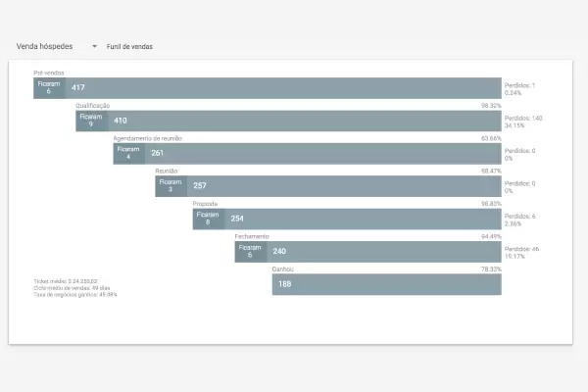Screen dimensions: 588x392
Task: Click the Agendamento de reunião bar showing 261
Action: pyautogui.click(x=323, y=154)
